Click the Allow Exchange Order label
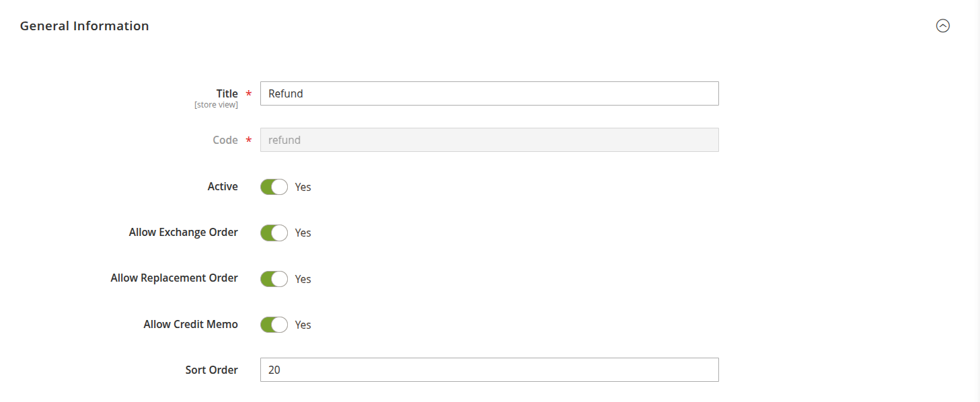This screenshot has height=402, width=980. (183, 232)
